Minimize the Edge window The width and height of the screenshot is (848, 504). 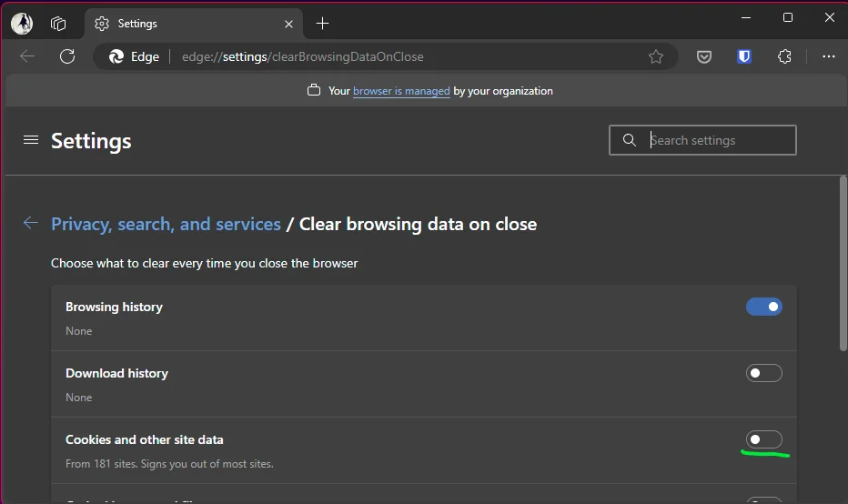[x=746, y=17]
